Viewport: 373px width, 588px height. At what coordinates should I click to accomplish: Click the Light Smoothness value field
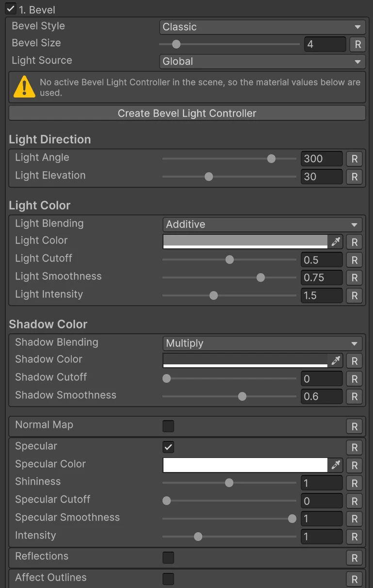point(322,278)
